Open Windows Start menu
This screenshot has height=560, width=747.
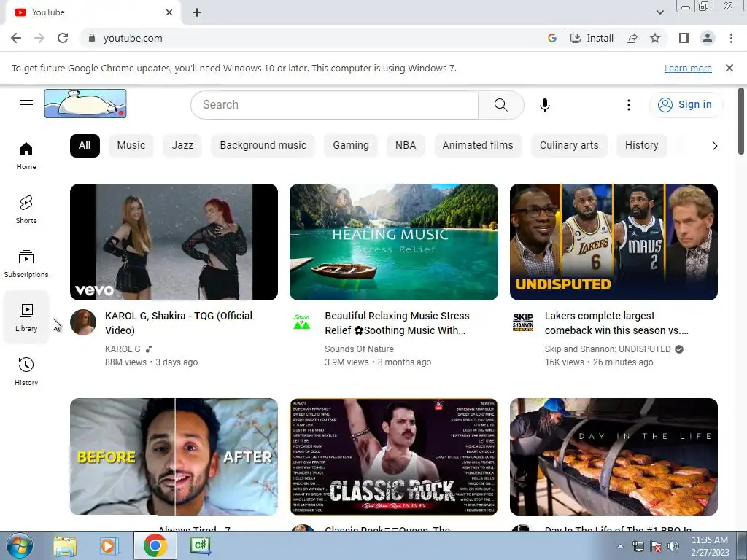pos(19,546)
